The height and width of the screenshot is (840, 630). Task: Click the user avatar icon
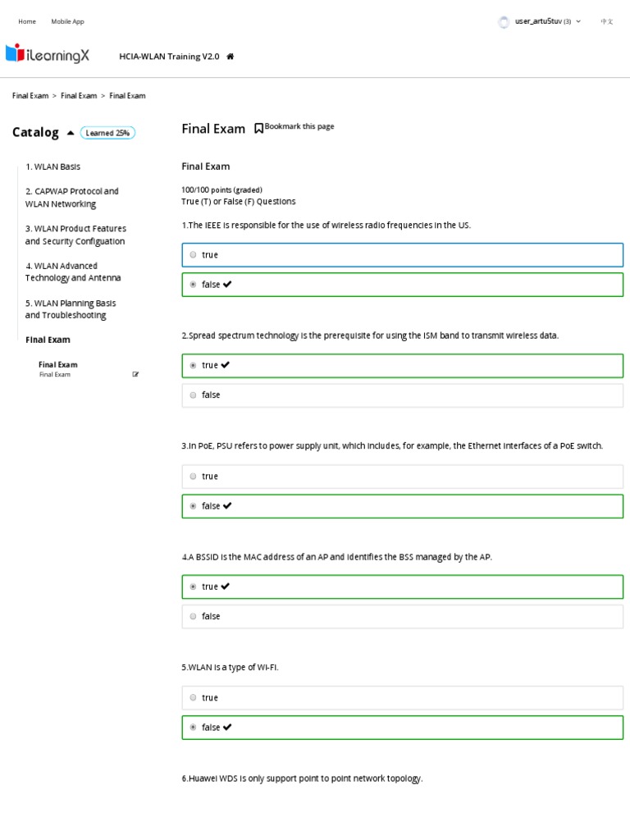point(504,22)
